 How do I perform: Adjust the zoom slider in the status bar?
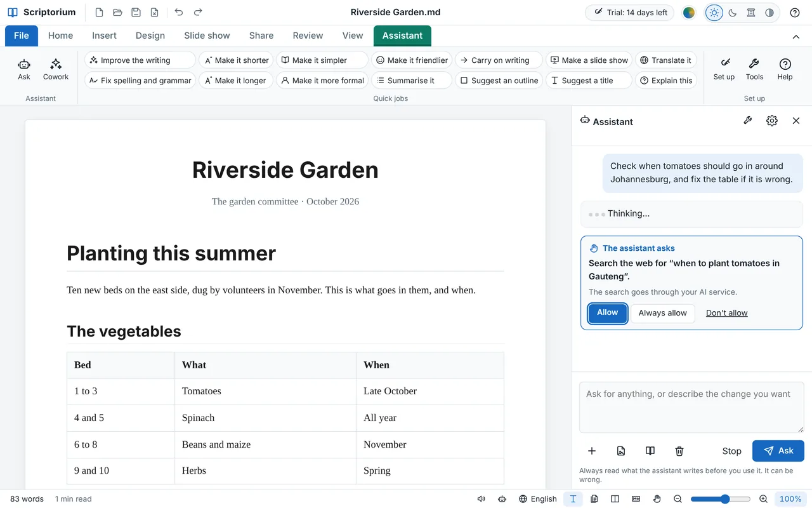(721, 499)
